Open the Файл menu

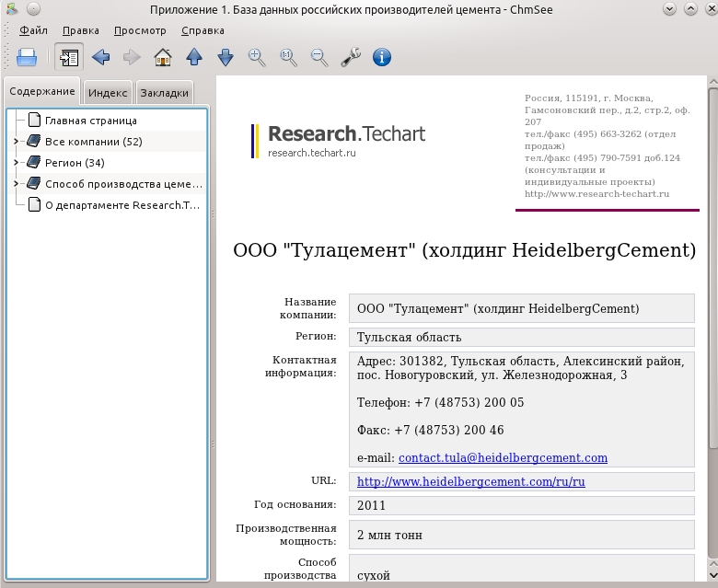[x=33, y=30]
